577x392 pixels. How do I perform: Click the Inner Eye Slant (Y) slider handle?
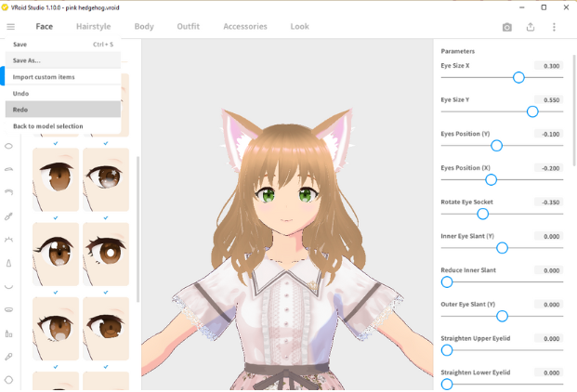point(502,248)
